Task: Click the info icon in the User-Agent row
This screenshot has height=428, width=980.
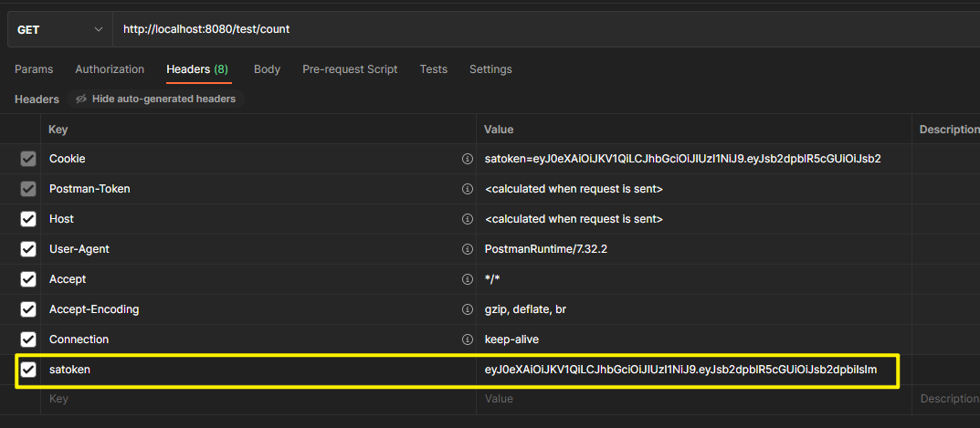Action: click(468, 249)
